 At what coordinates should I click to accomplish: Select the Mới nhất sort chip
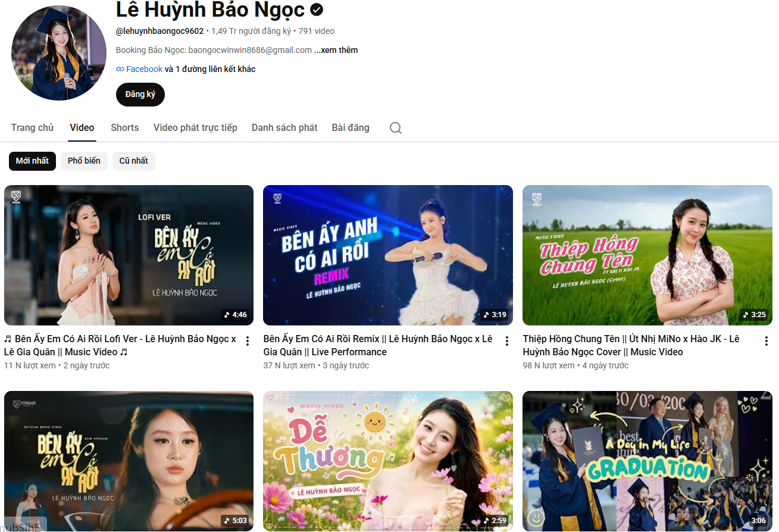33,161
